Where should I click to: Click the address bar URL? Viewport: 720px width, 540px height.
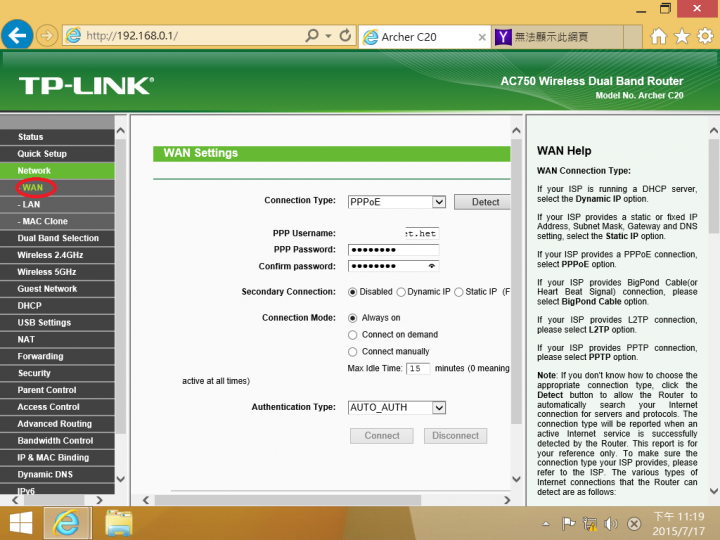click(x=132, y=36)
